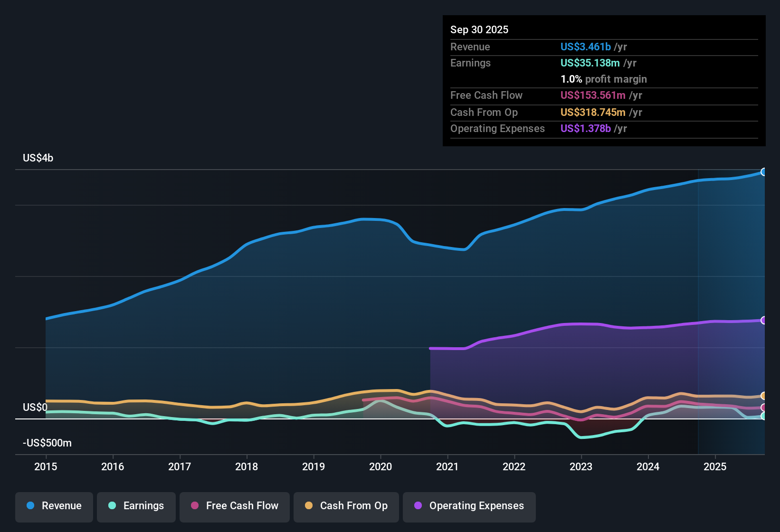Select the 2015 label on the x-axis
This screenshot has width=780, height=532.
coord(46,466)
